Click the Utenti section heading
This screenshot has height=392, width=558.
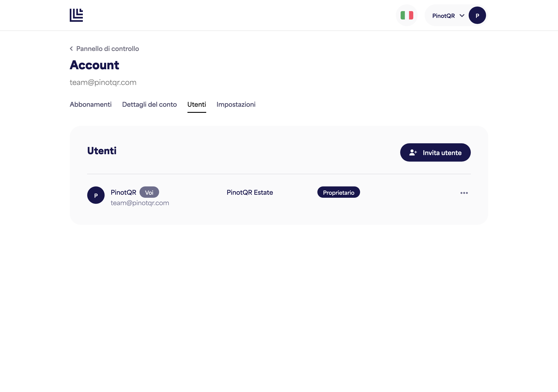click(x=102, y=151)
